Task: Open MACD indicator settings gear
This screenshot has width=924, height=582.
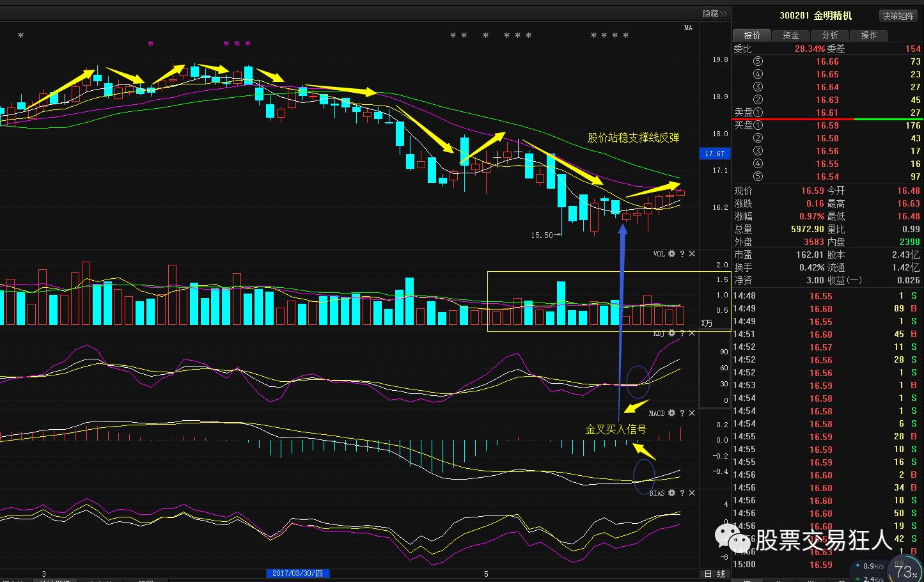Action: (671, 413)
